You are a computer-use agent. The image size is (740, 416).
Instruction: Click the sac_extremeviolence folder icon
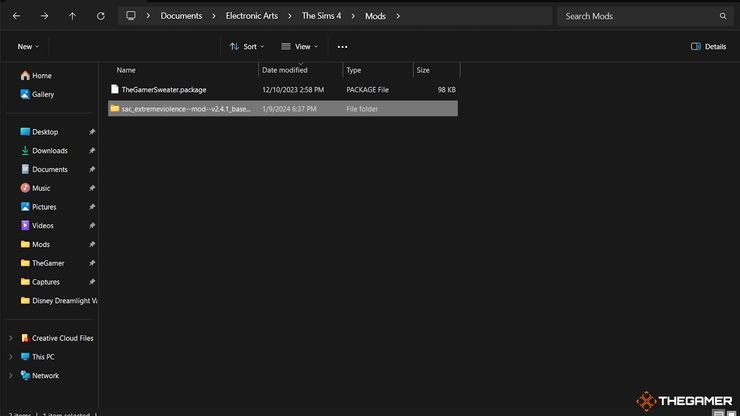coord(115,109)
